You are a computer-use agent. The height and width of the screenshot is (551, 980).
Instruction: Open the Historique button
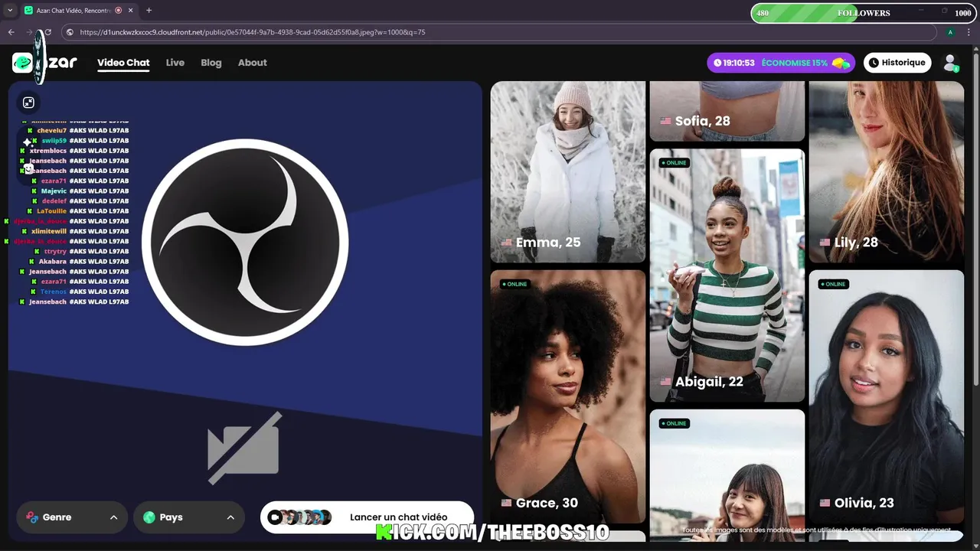click(x=897, y=63)
